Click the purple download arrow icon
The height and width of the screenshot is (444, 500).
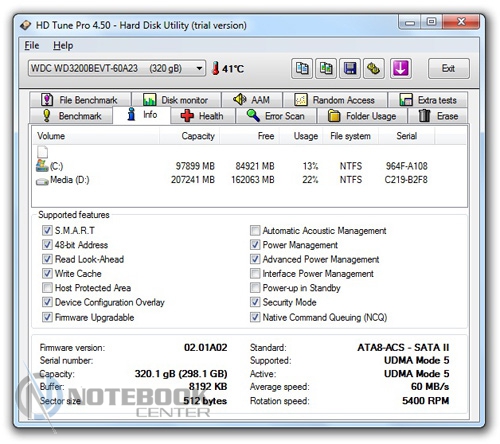click(x=400, y=69)
